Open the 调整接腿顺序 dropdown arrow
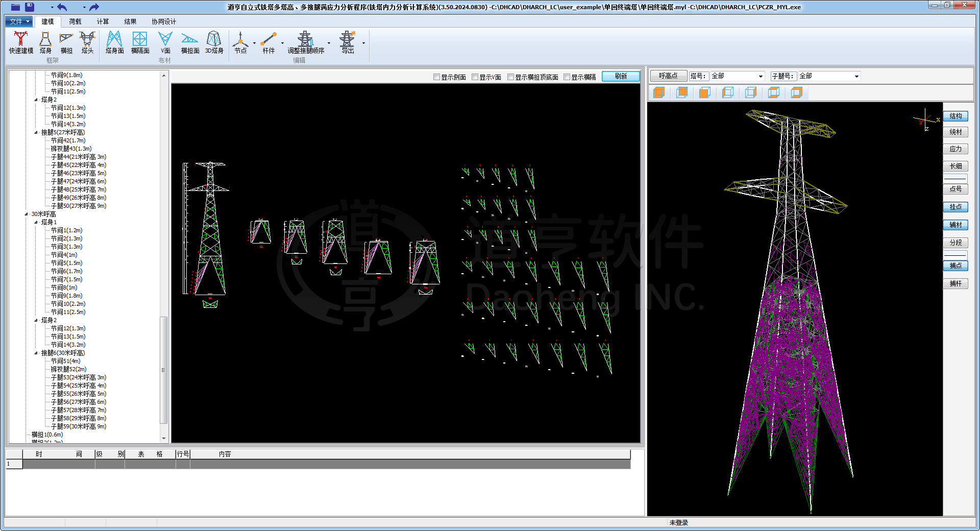 point(329,43)
